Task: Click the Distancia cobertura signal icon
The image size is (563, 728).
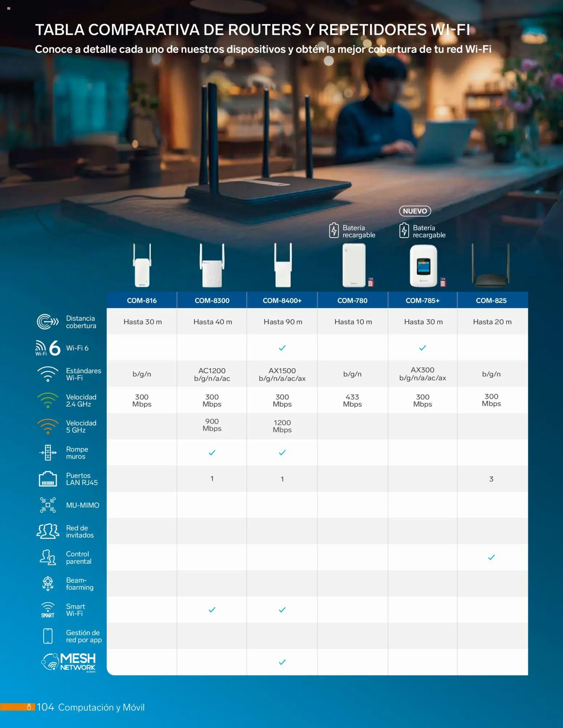Action: click(x=48, y=322)
